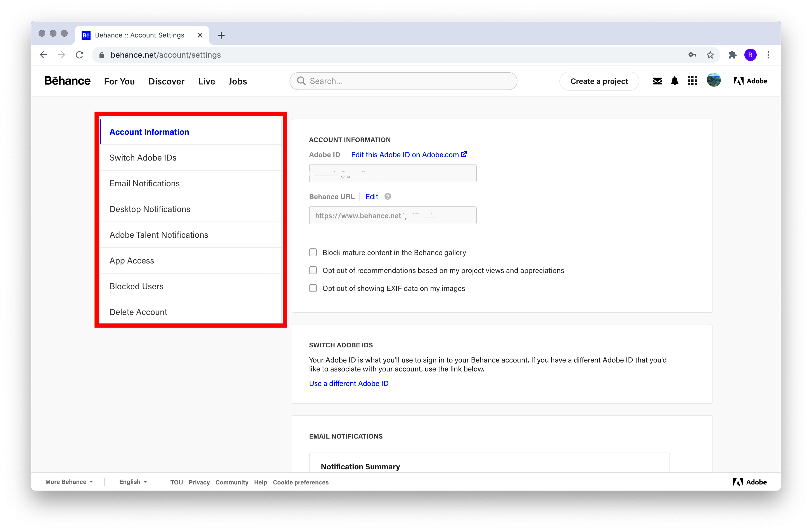Enable Opt out of showing EXIF data
Image resolution: width=812 pixels, height=532 pixels.
(x=313, y=288)
